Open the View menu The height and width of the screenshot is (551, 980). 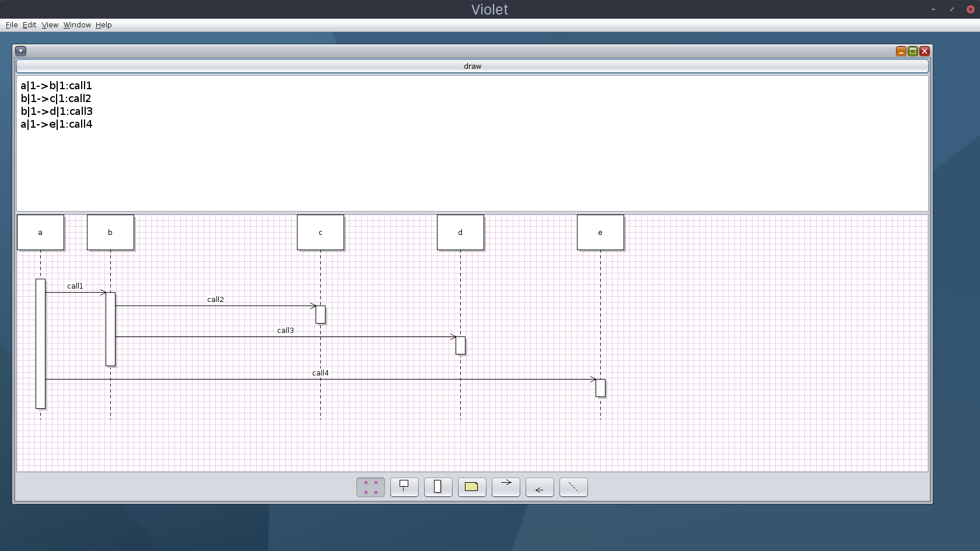[x=50, y=25]
